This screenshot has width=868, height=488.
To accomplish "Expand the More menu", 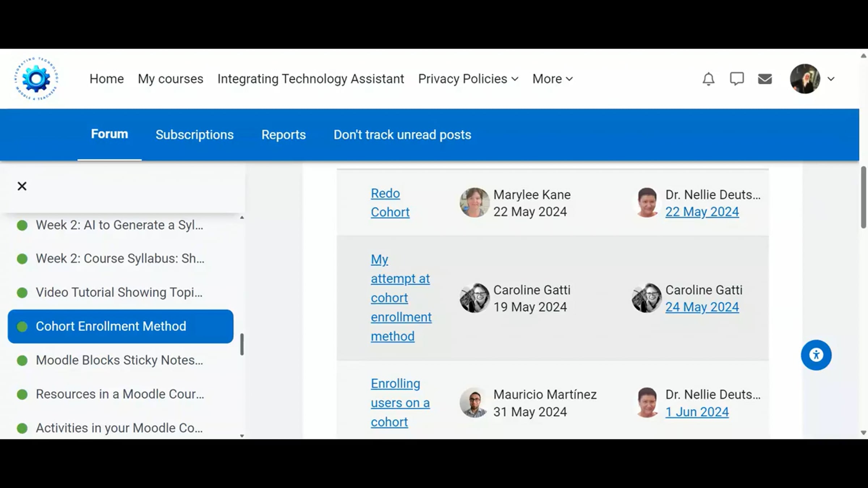I will 552,79.
